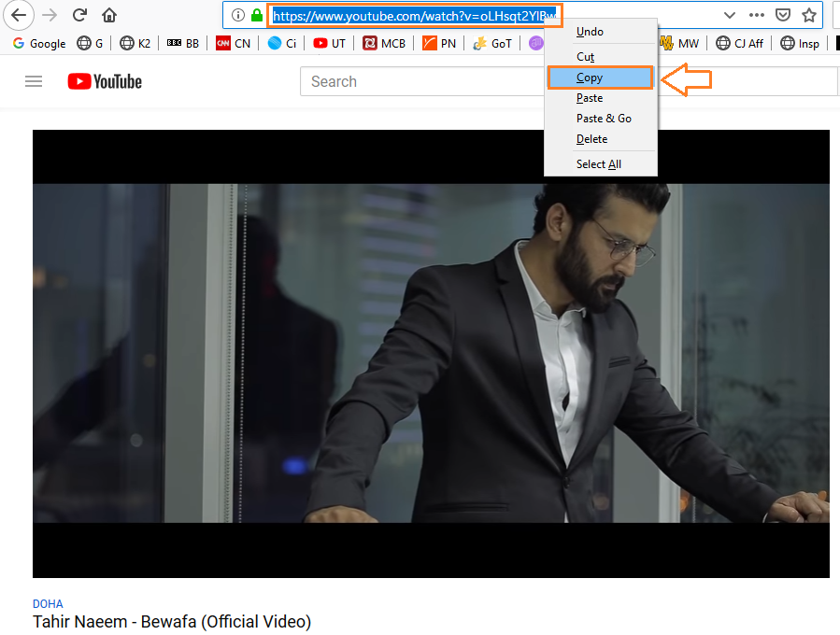Open the UT YouTube bookmark
Image resolution: width=840 pixels, height=635 pixels.
pyautogui.click(x=330, y=43)
